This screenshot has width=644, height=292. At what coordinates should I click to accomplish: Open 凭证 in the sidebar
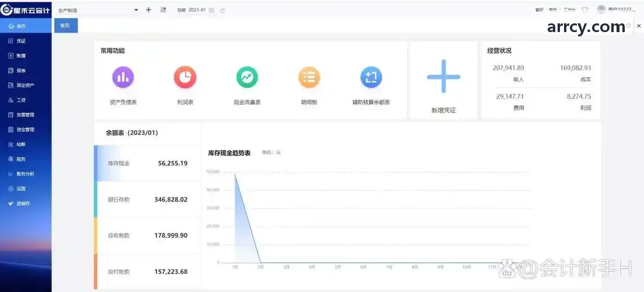(x=26, y=41)
